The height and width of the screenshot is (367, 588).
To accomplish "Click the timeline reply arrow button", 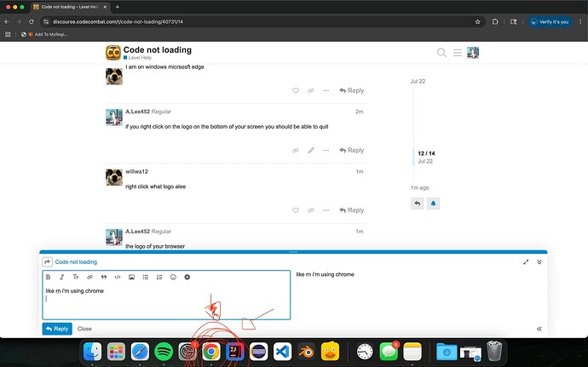I will click(417, 204).
